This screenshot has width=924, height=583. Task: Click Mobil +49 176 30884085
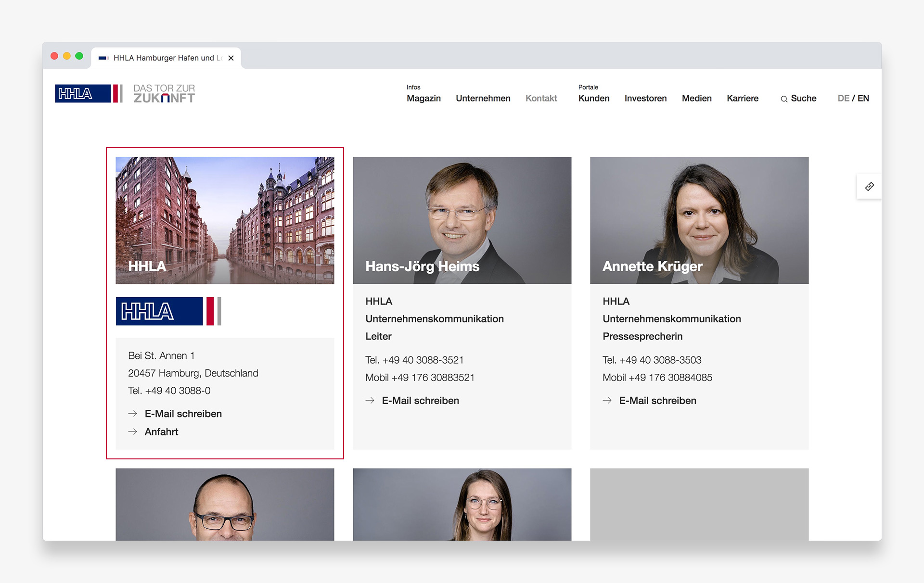click(657, 378)
